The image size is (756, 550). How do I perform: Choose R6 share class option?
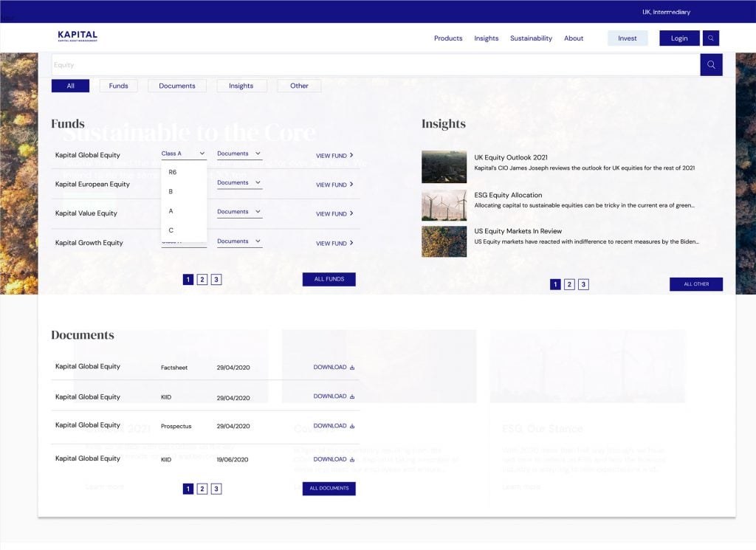coord(173,172)
